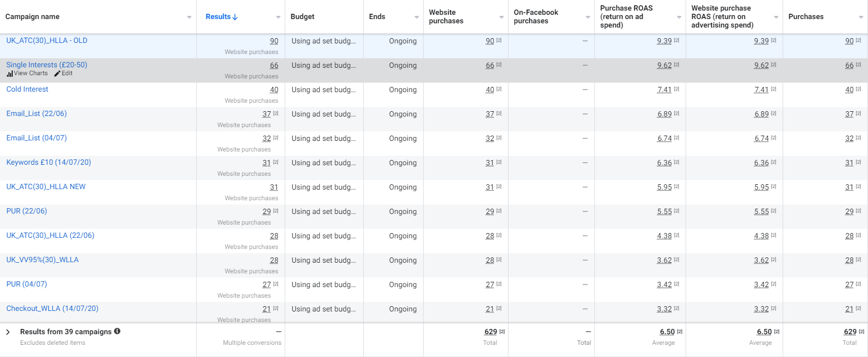Click the pencil Edit icon under Single Interests
The height and width of the screenshot is (357, 868).
pyautogui.click(x=57, y=74)
